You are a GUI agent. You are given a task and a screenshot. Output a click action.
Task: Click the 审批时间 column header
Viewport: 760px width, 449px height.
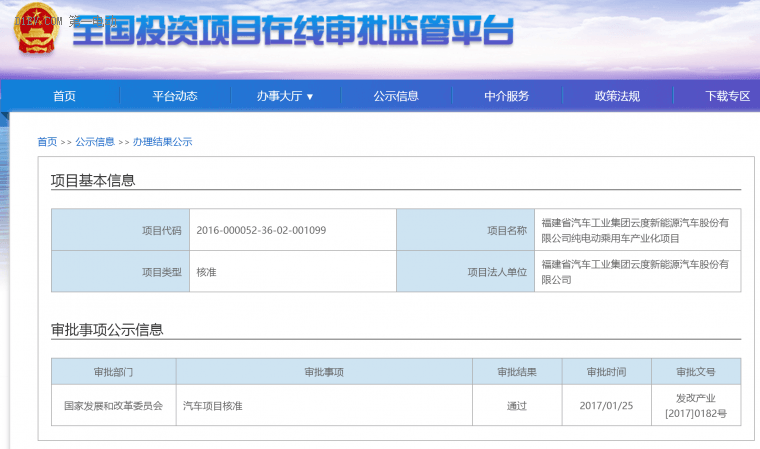(606, 372)
